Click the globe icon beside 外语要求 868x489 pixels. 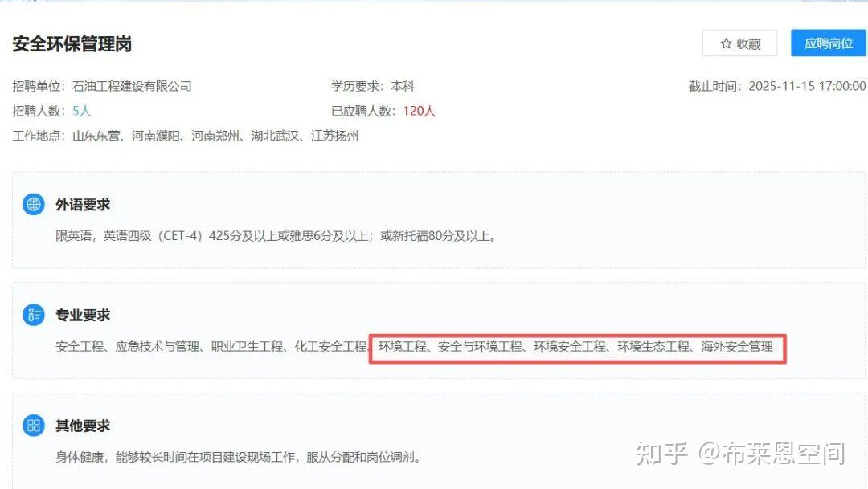(x=33, y=204)
